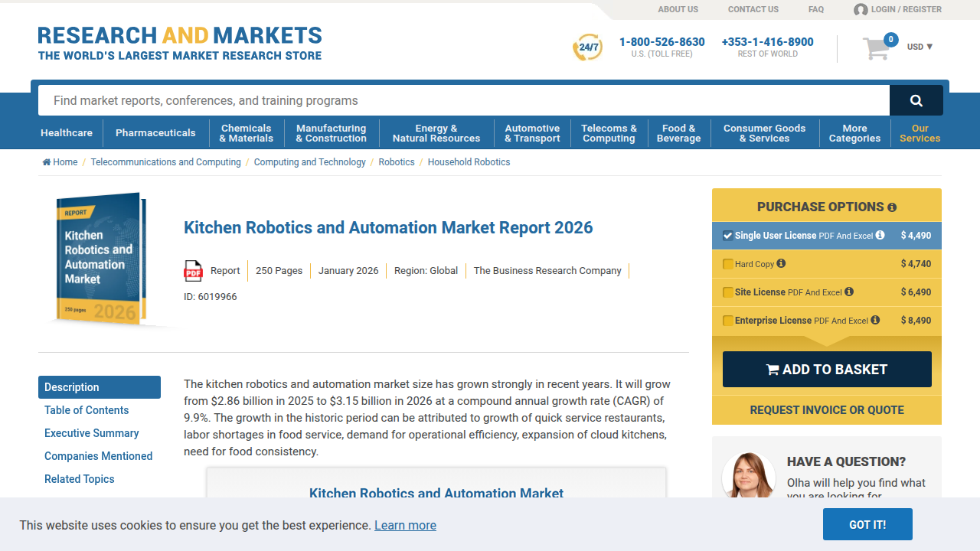This screenshot has width=980, height=551.
Task: Open Manufacturing & Construction category
Action: (x=332, y=133)
